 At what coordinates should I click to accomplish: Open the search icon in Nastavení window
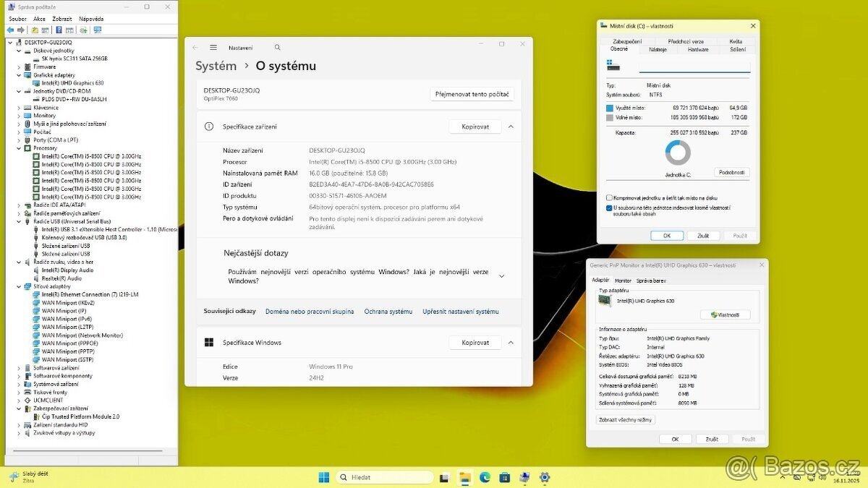277,47
